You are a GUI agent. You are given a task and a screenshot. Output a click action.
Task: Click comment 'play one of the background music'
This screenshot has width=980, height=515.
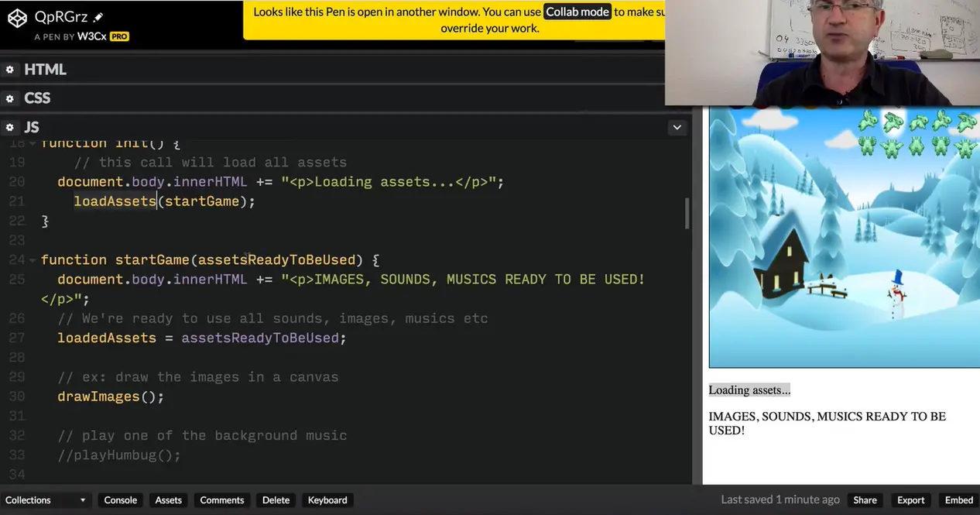[x=202, y=435]
